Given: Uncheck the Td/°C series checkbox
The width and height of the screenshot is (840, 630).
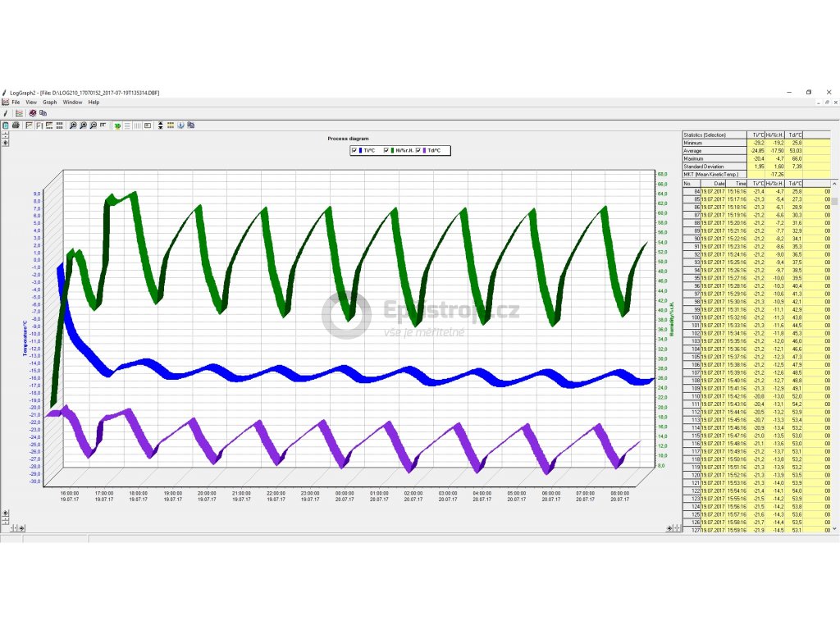Looking at the screenshot, I should pyautogui.click(x=419, y=150).
